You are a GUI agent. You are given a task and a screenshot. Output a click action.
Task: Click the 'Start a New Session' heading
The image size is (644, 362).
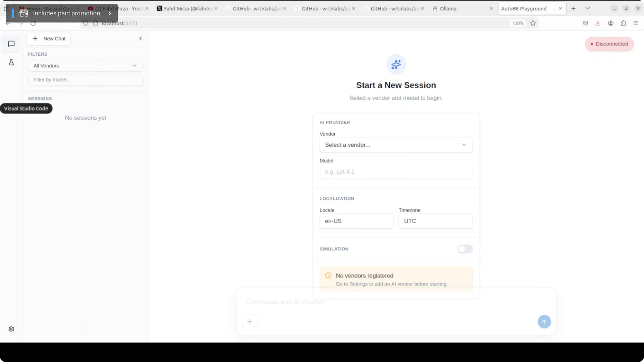pos(396,85)
